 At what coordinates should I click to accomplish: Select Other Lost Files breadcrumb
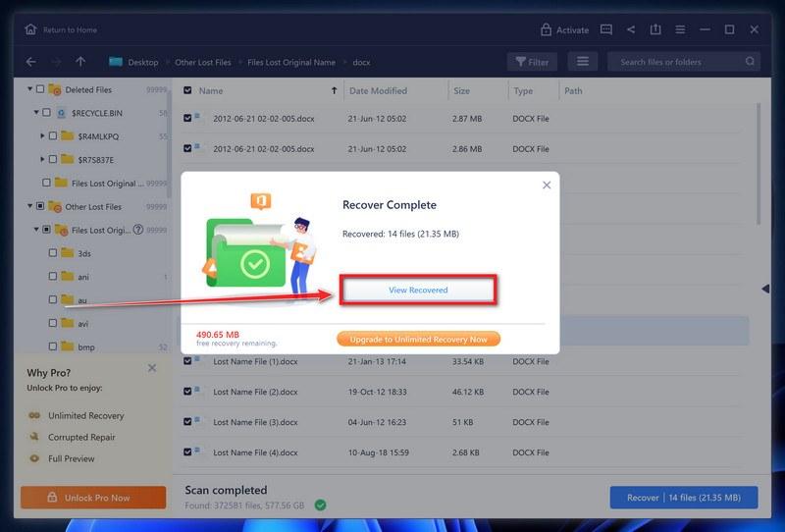tap(203, 62)
